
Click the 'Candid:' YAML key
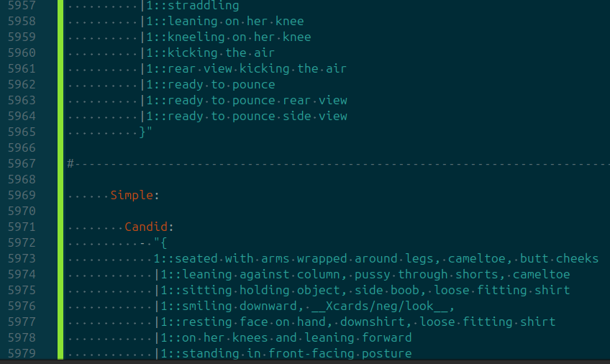[x=149, y=227]
